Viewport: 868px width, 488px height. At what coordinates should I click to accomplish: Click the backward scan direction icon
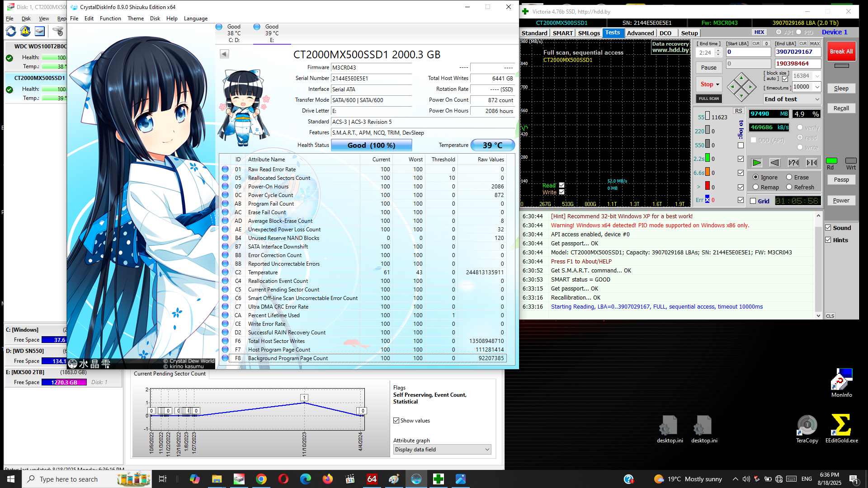pos(775,163)
